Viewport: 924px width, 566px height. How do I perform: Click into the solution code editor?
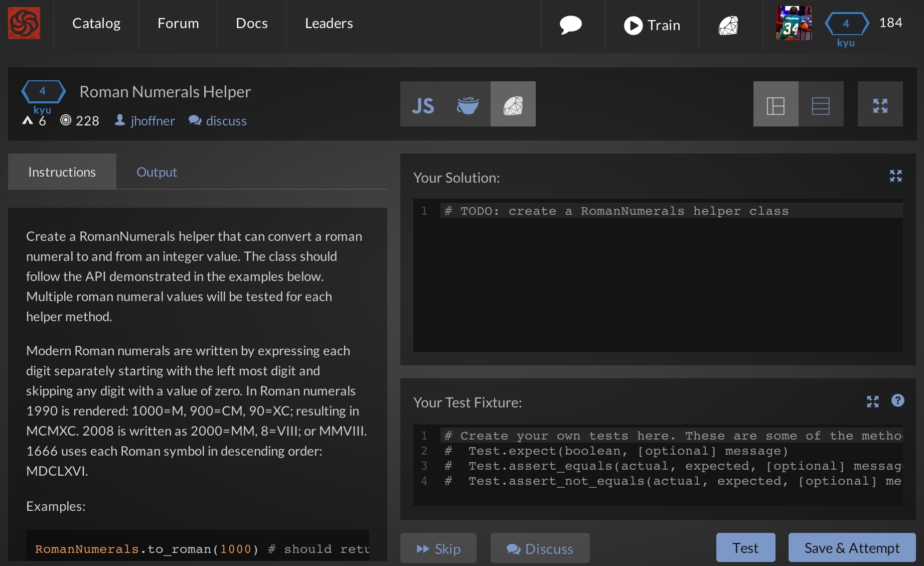(657, 281)
